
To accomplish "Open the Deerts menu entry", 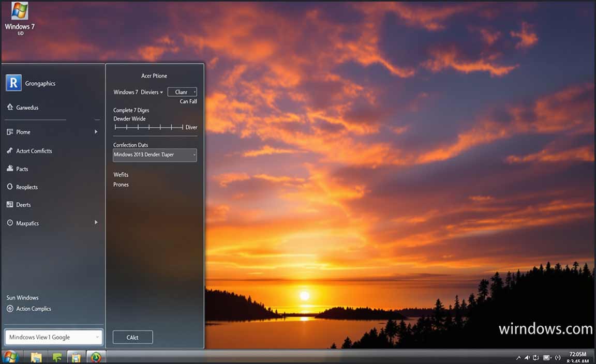I will click(23, 205).
